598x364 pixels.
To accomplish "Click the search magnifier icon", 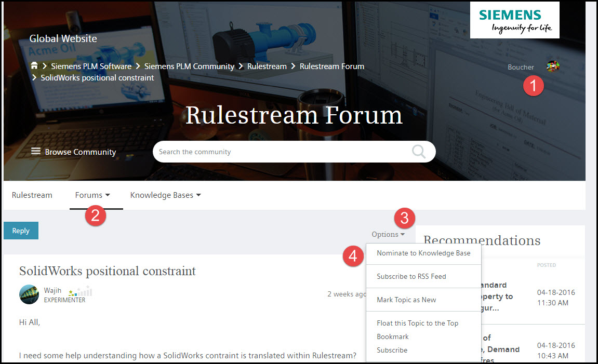I will pyautogui.click(x=418, y=152).
